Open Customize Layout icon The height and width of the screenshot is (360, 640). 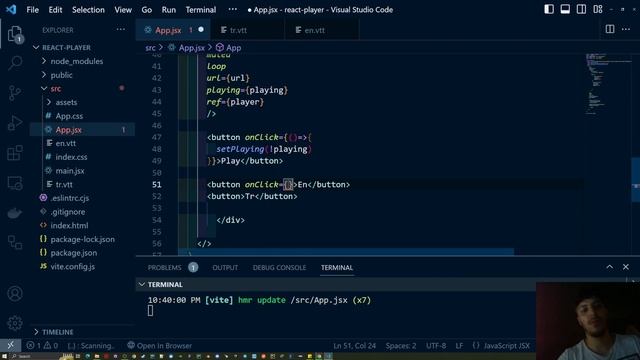click(598, 9)
